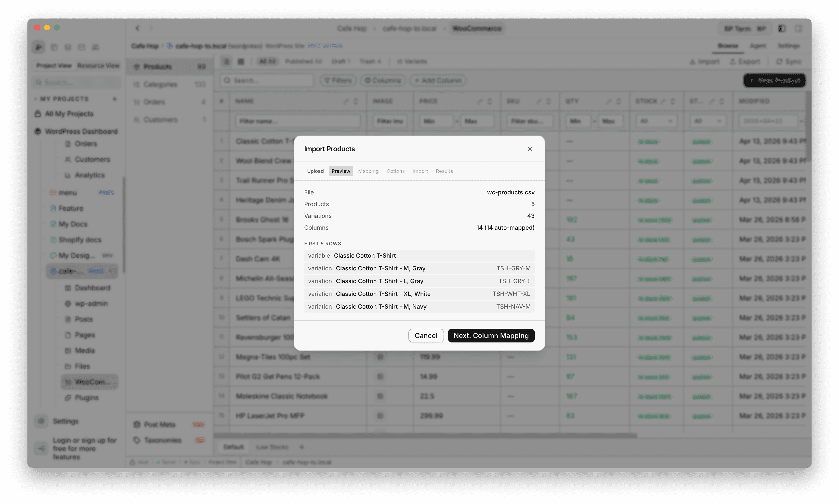Open the Stock column All dropdown filter
The image size is (839, 504).
(x=656, y=121)
